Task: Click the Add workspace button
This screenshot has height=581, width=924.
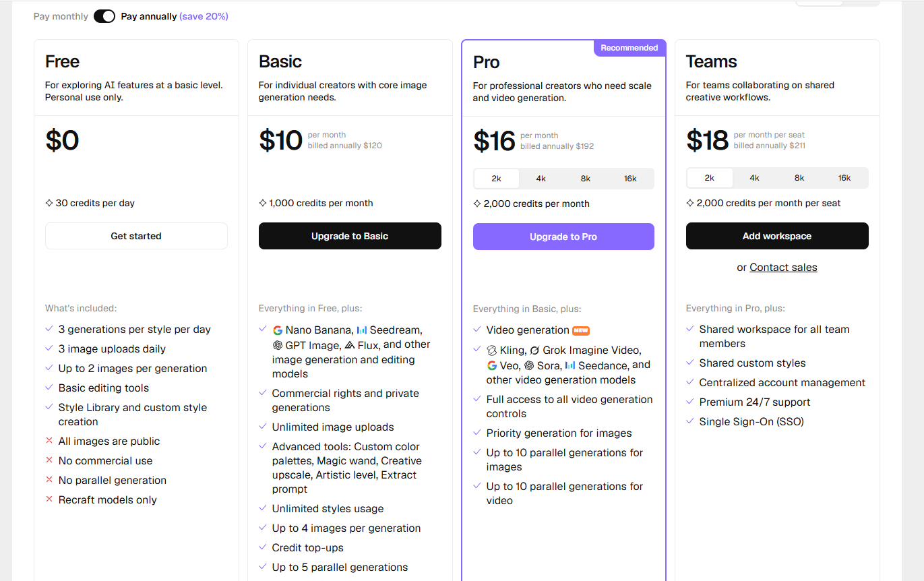Action: (776, 236)
